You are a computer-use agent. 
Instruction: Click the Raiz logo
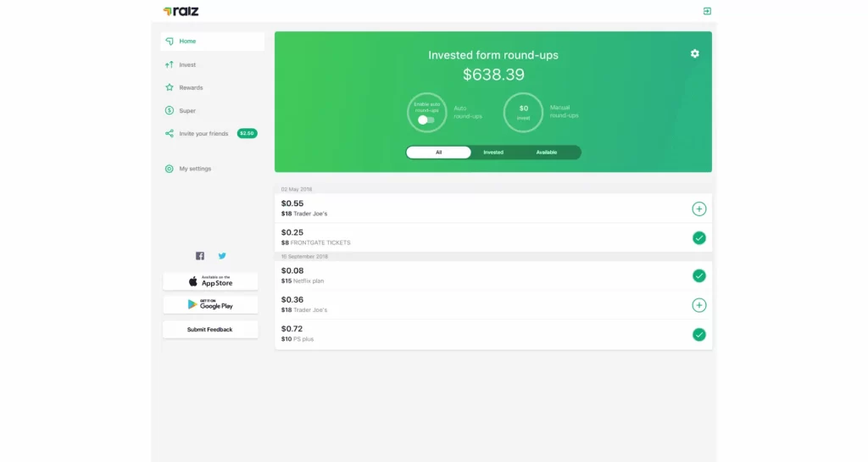[x=181, y=11]
